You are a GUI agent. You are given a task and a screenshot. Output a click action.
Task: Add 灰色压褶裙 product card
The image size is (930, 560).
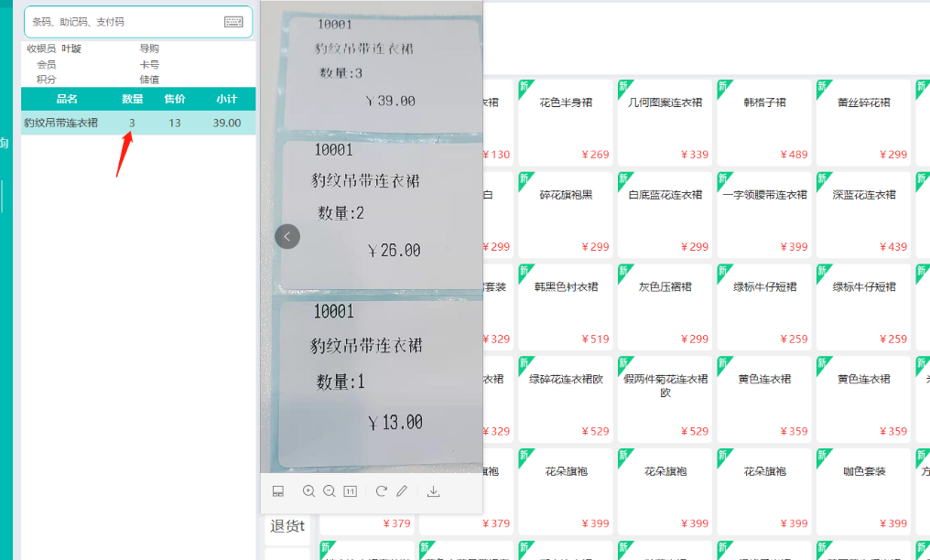coord(665,307)
